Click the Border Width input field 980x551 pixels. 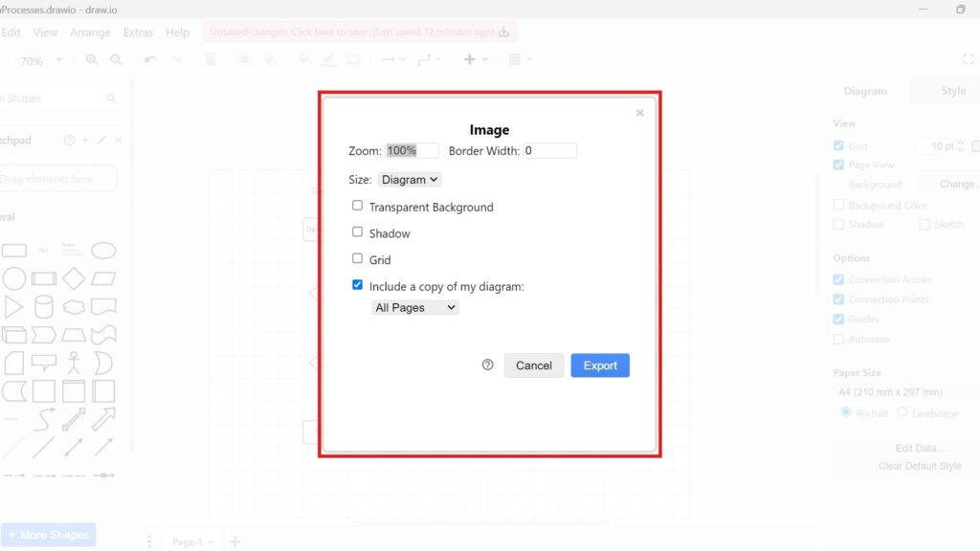click(550, 151)
